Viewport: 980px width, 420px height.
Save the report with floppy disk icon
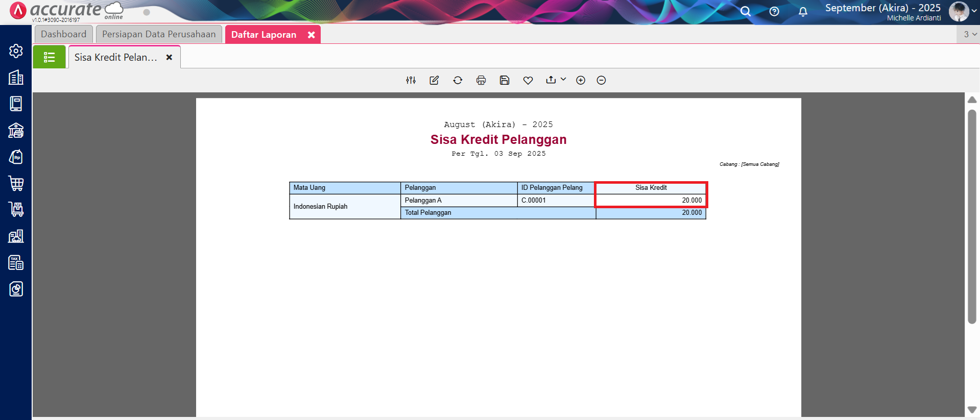click(505, 80)
